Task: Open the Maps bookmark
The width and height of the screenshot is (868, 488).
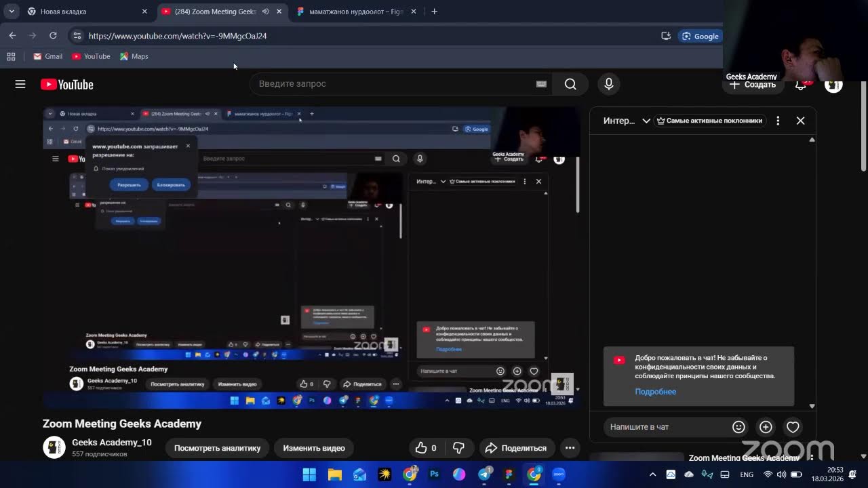Action: click(134, 56)
